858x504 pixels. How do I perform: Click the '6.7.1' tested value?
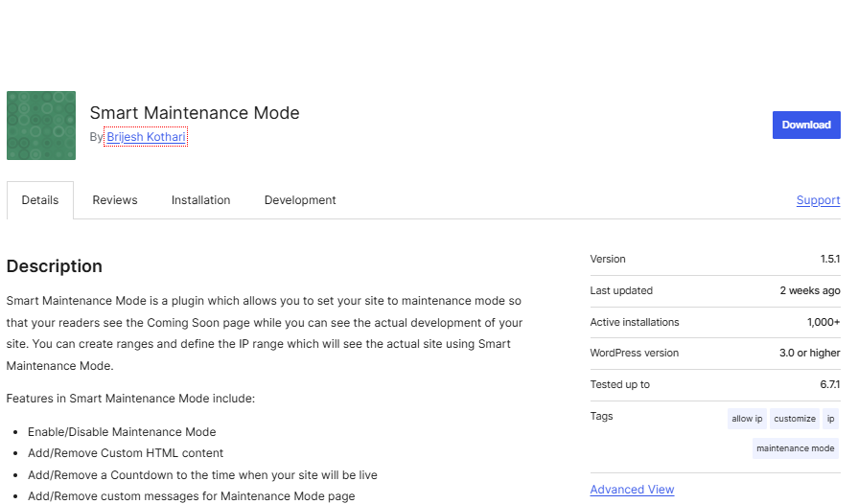tap(829, 385)
